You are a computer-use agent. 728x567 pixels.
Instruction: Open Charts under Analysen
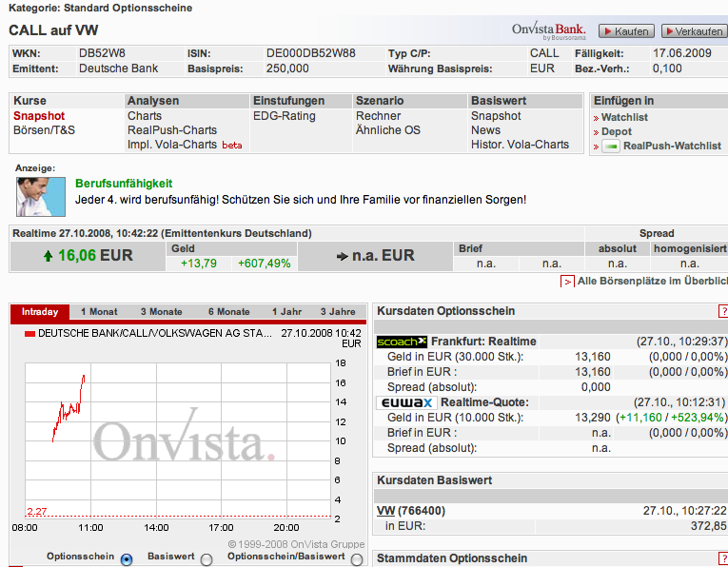point(145,116)
